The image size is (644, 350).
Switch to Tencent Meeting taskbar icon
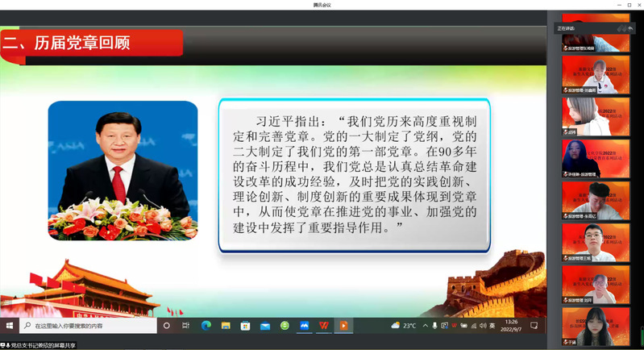pyautogui.click(x=304, y=326)
